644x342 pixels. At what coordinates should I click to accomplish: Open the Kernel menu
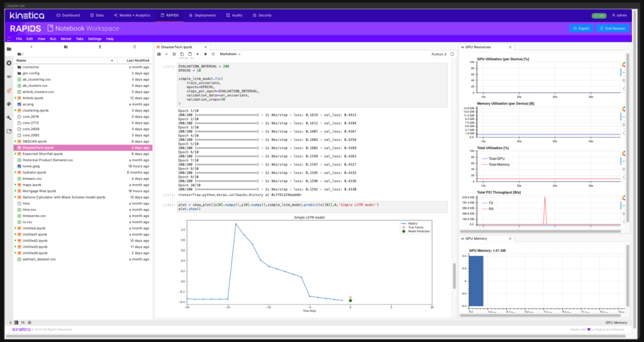(x=66, y=38)
